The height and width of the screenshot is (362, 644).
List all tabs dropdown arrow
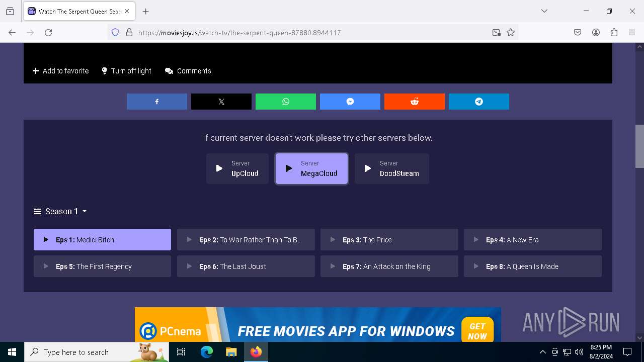[544, 11]
